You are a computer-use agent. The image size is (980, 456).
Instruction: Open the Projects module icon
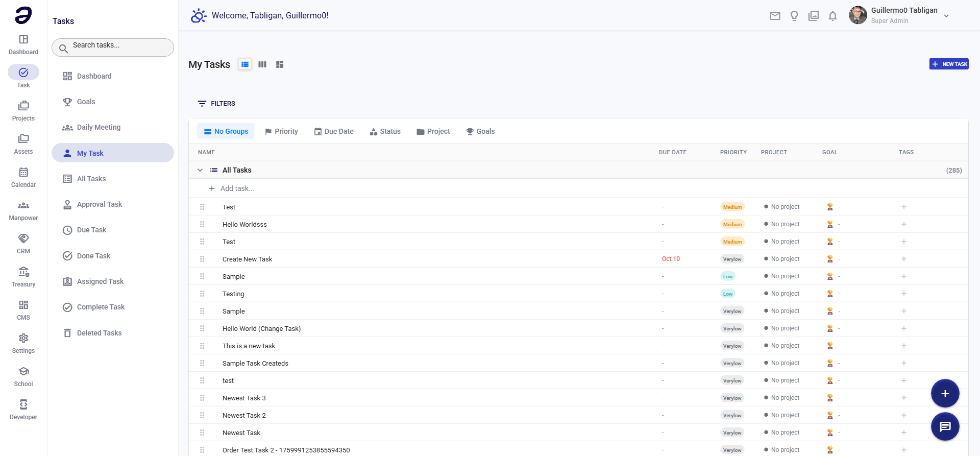tap(23, 106)
